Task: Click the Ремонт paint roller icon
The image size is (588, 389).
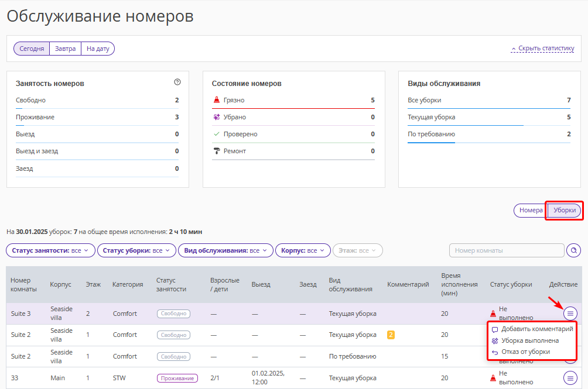Action: pos(216,151)
